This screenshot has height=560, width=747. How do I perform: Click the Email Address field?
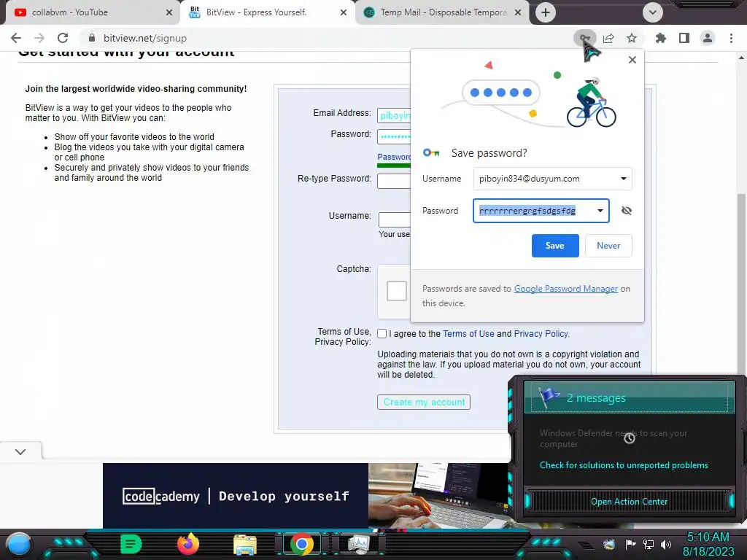tap(394, 115)
